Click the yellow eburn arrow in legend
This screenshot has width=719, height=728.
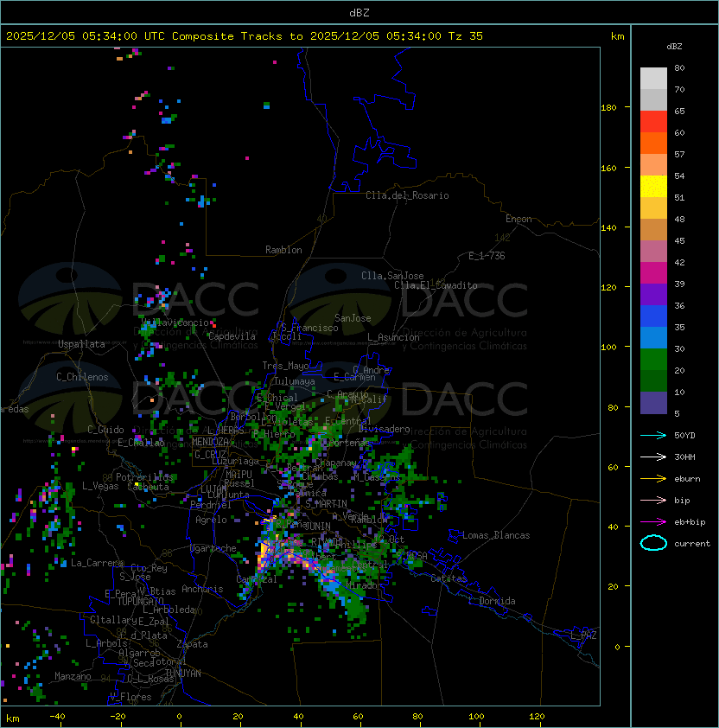point(653,479)
